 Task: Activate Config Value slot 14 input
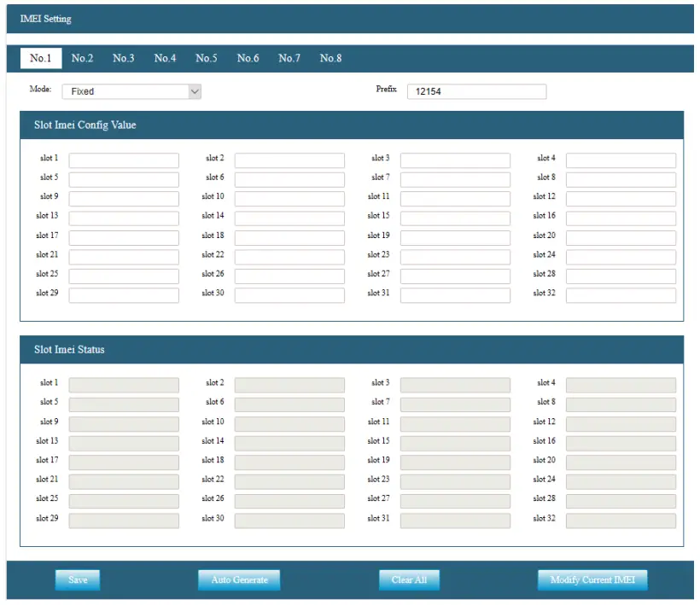(x=289, y=218)
